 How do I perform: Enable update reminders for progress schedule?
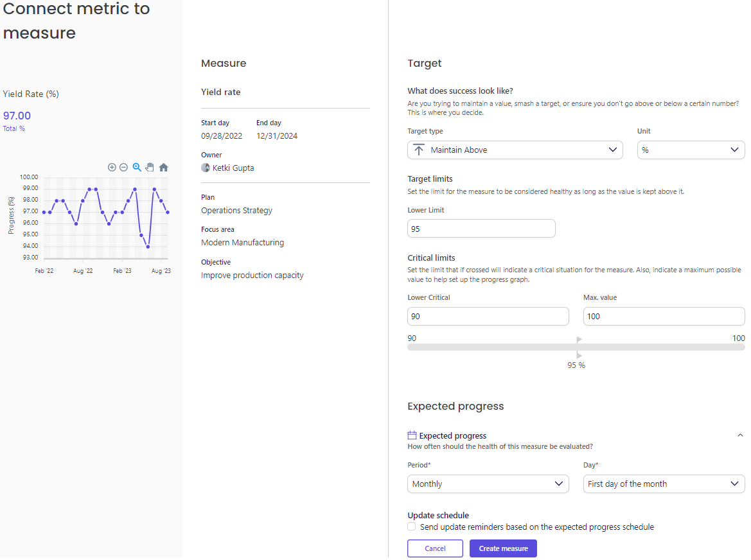(x=411, y=526)
